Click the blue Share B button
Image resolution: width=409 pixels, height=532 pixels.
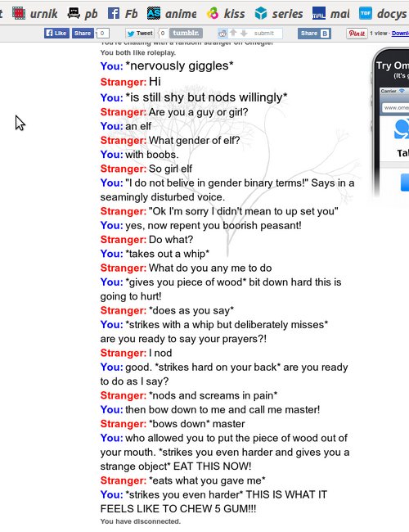coord(314,34)
